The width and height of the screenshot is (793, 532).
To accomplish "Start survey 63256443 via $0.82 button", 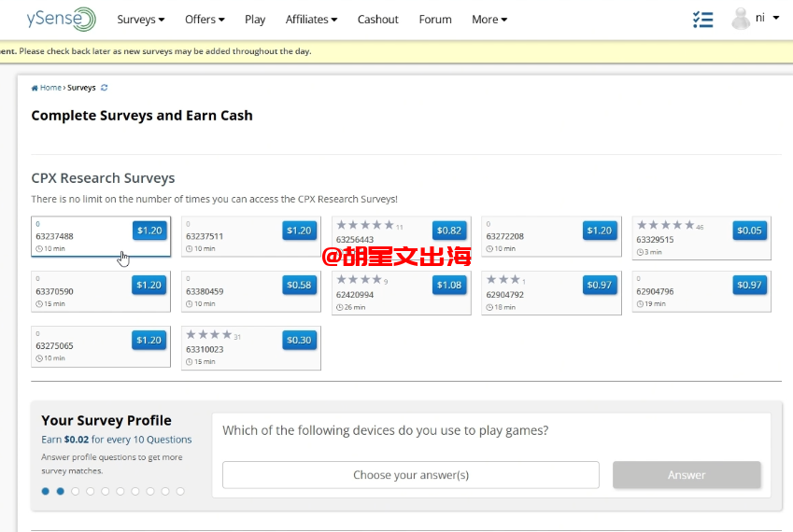I will click(449, 231).
